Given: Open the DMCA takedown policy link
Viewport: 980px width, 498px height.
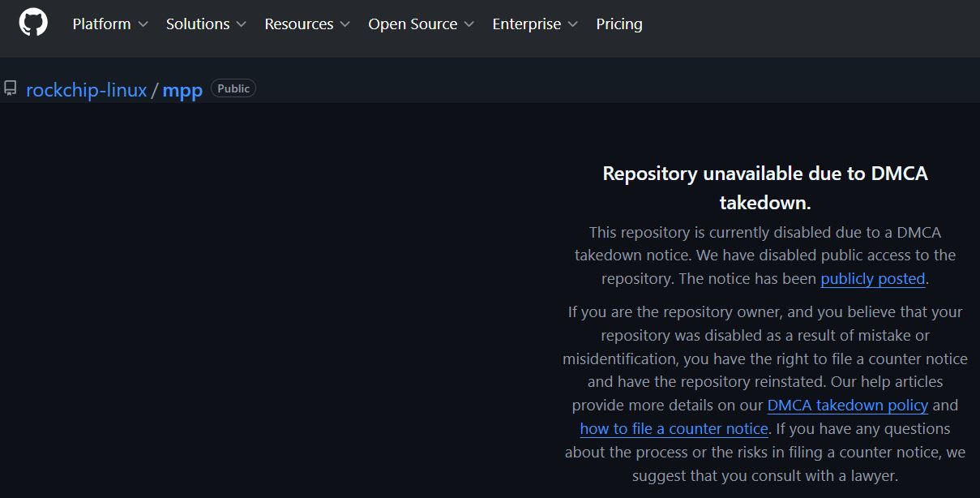Looking at the screenshot, I should (847, 405).
